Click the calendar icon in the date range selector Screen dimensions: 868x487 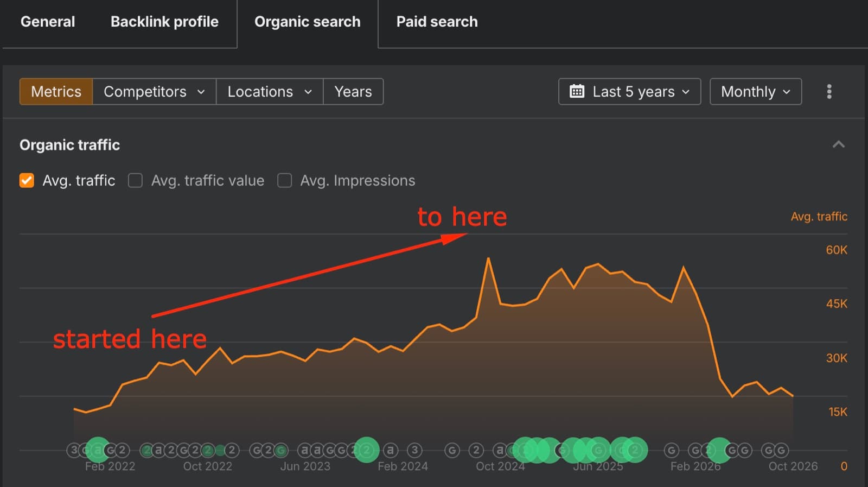tap(577, 91)
